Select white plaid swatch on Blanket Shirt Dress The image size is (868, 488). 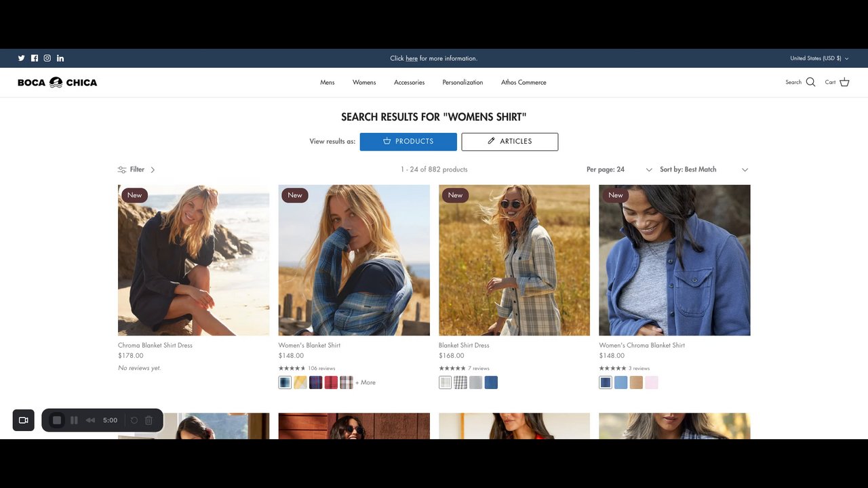(446, 382)
